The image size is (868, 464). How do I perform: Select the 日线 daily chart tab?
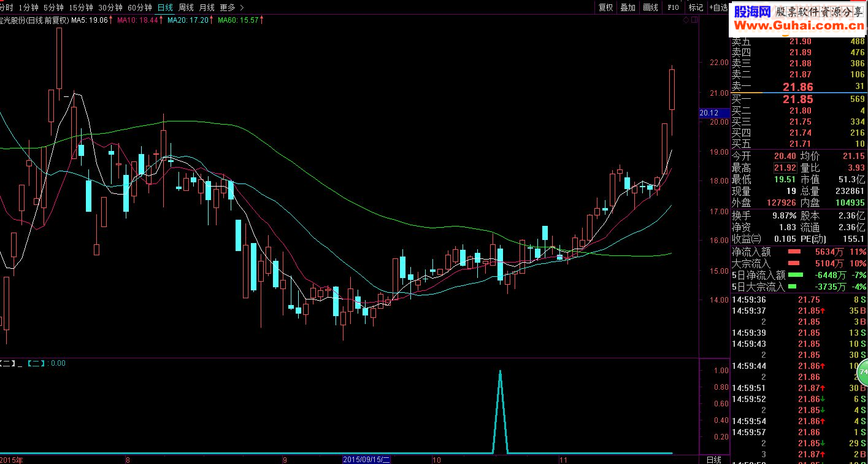point(165,7)
